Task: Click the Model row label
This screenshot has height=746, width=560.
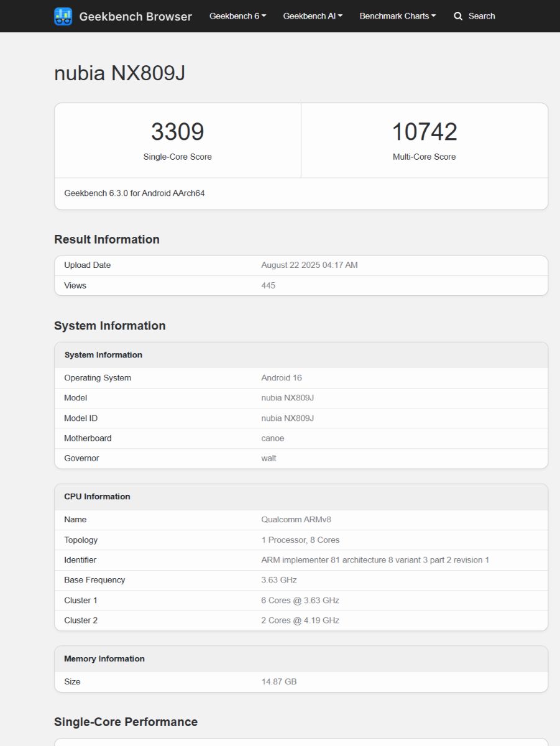Action: pos(75,398)
